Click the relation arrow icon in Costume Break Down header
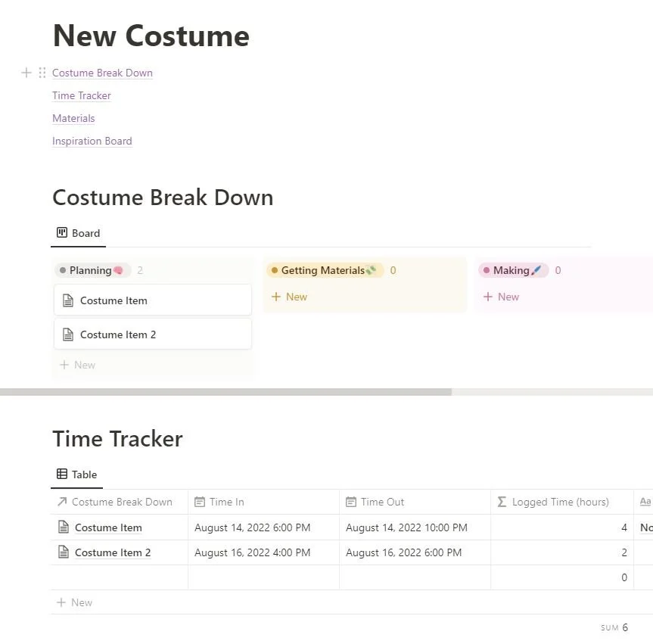This screenshot has height=644, width=653. pyautogui.click(x=62, y=502)
